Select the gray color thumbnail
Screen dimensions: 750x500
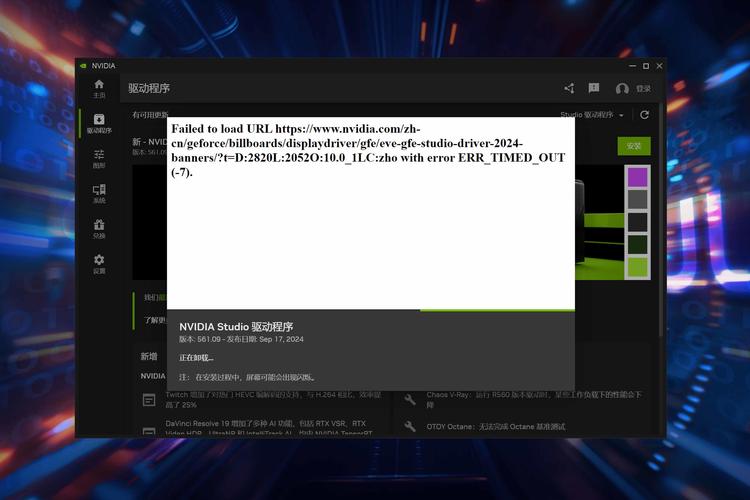pyautogui.click(x=637, y=200)
